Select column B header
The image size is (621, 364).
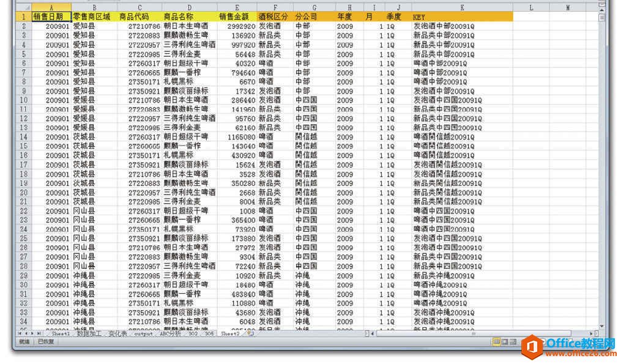tap(94, 7)
